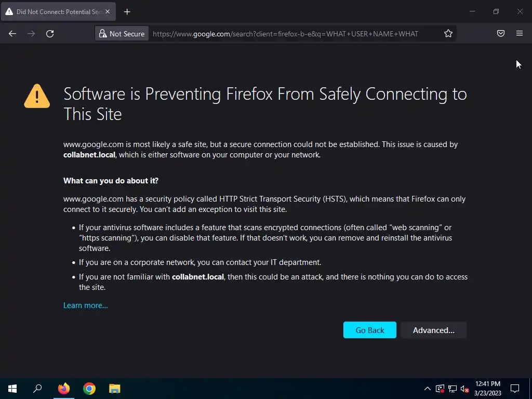Open the notification center icon
532x399 pixels.
pyautogui.click(x=515, y=389)
